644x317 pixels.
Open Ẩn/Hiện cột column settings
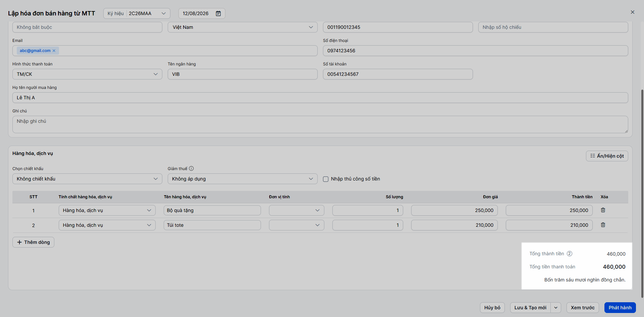coord(607,156)
